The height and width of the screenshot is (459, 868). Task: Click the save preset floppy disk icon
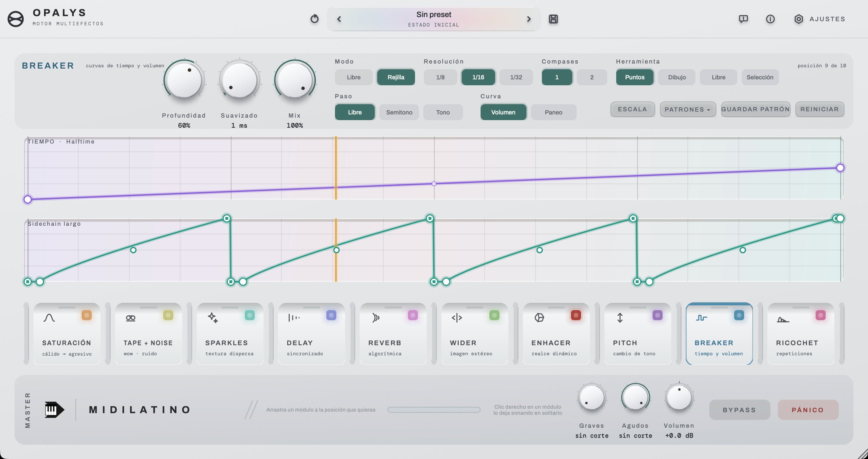tap(553, 19)
